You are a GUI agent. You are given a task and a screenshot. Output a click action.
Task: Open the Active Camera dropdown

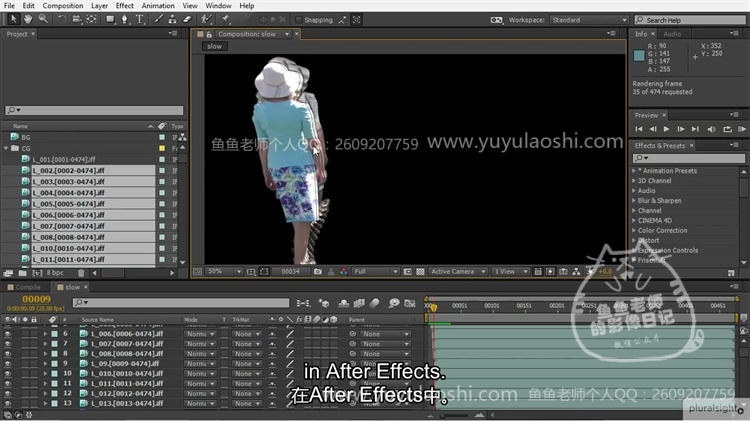(x=458, y=272)
